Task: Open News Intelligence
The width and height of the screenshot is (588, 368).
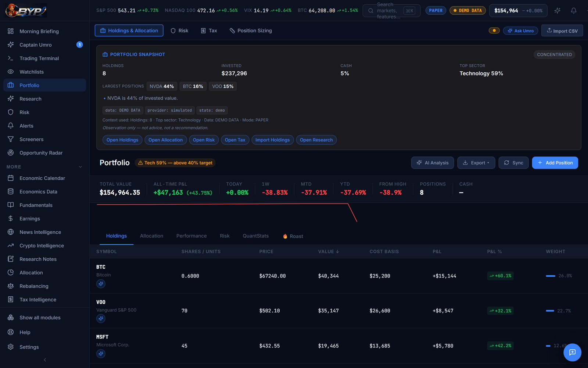Action: click(44, 232)
